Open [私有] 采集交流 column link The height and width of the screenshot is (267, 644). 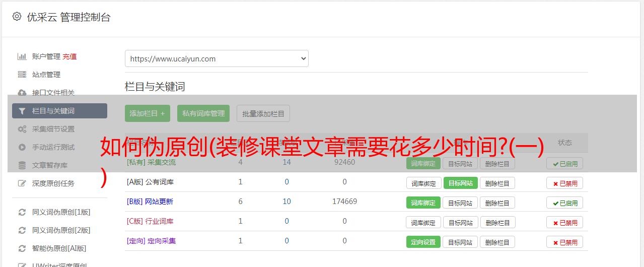point(151,162)
